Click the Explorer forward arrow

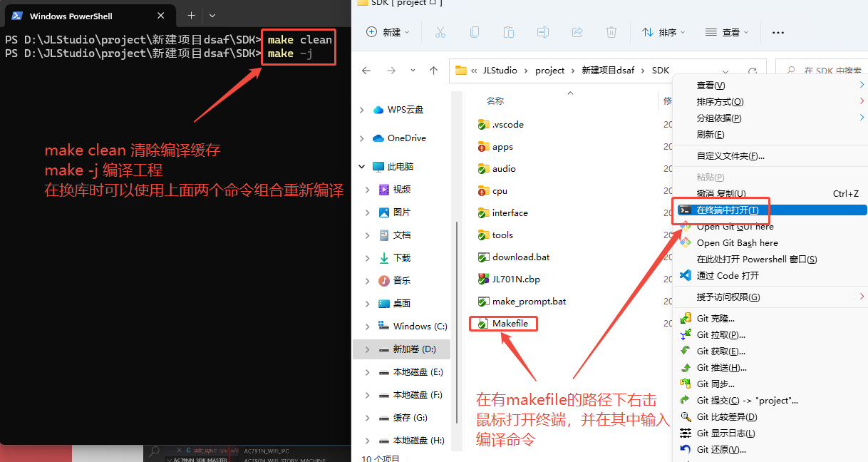391,71
